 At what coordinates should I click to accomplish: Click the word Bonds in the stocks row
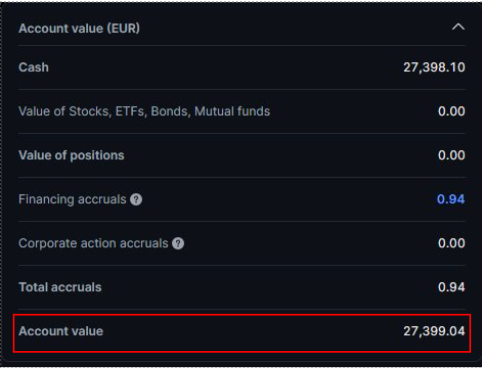[x=170, y=111]
